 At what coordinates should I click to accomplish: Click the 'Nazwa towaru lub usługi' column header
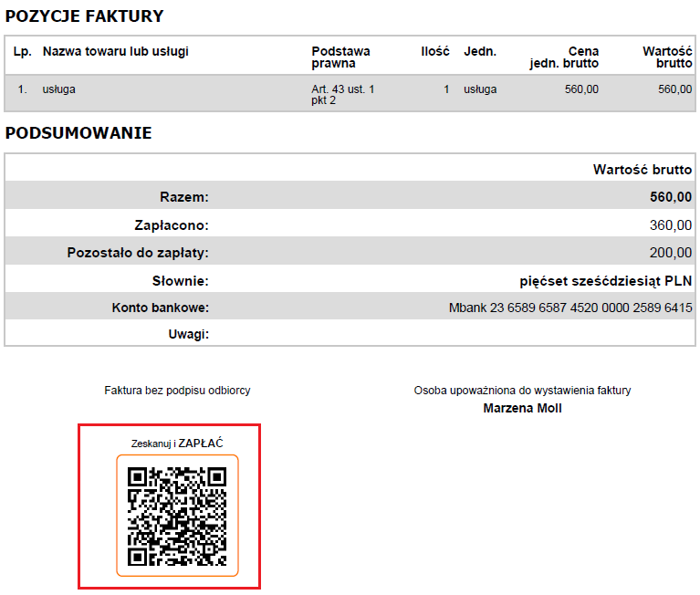pos(116,51)
